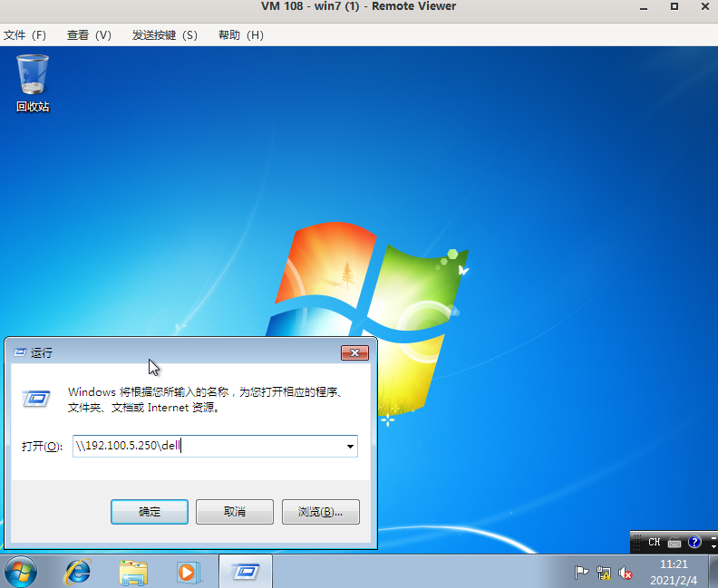Viewport: 718px width, 588px height.
Task: Expand the Open field history dropdown
Action: [350, 446]
